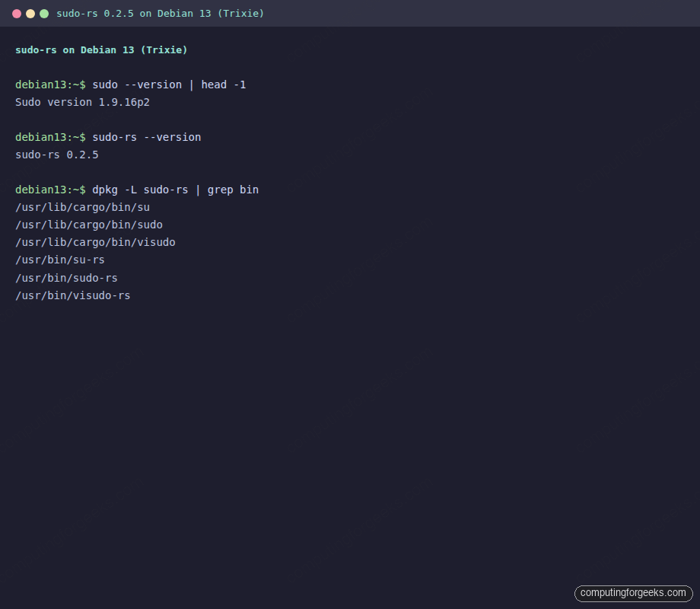This screenshot has width=700, height=609.
Task: Select the path /usr/lib/cargo/bin/visudo
Action: pyautogui.click(x=95, y=242)
